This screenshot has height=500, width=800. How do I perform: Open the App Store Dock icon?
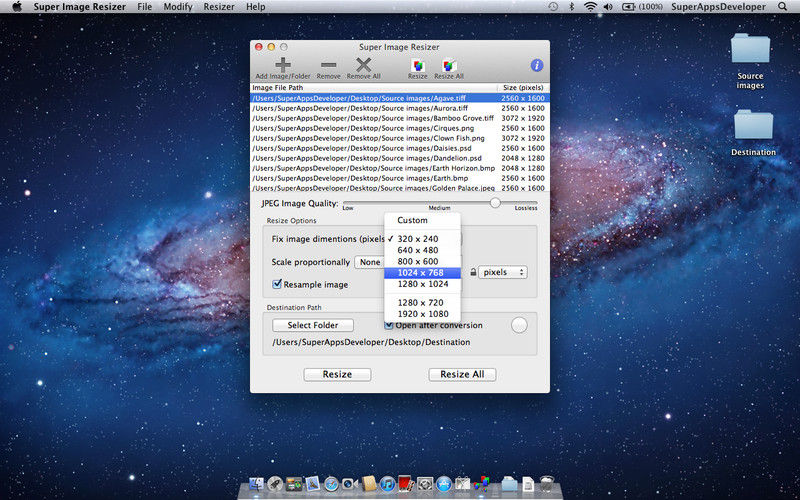coord(444,483)
